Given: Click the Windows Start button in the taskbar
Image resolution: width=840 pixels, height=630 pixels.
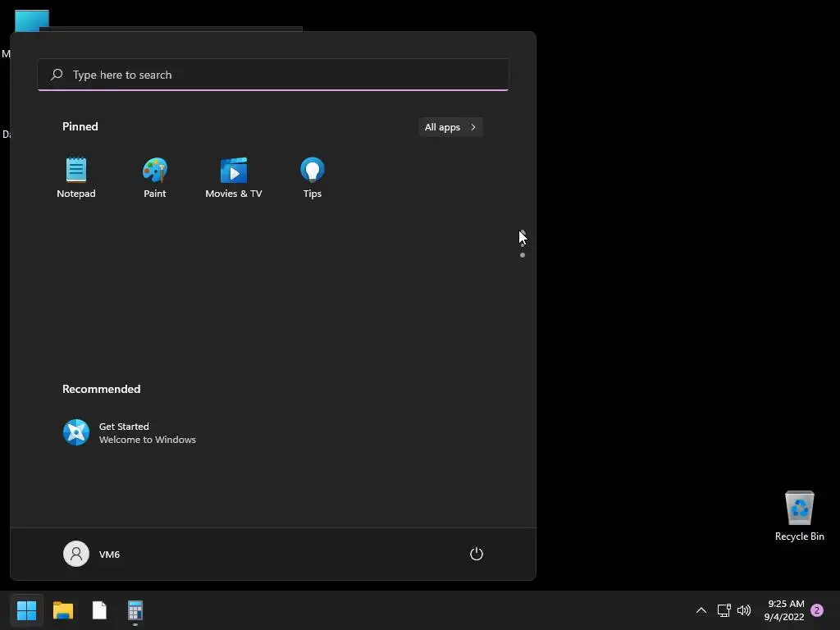Looking at the screenshot, I should [26, 610].
